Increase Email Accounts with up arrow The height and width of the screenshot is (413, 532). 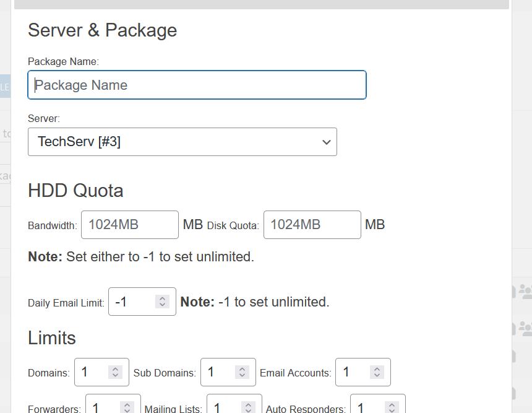pyautogui.click(x=377, y=369)
